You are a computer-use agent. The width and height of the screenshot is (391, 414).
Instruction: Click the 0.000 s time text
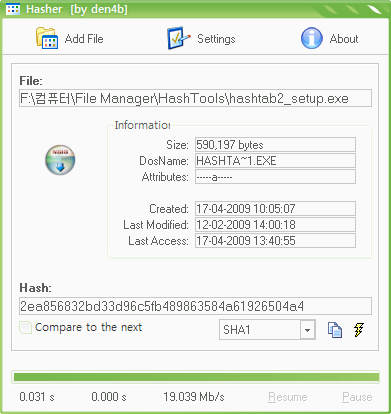tap(109, 397)
